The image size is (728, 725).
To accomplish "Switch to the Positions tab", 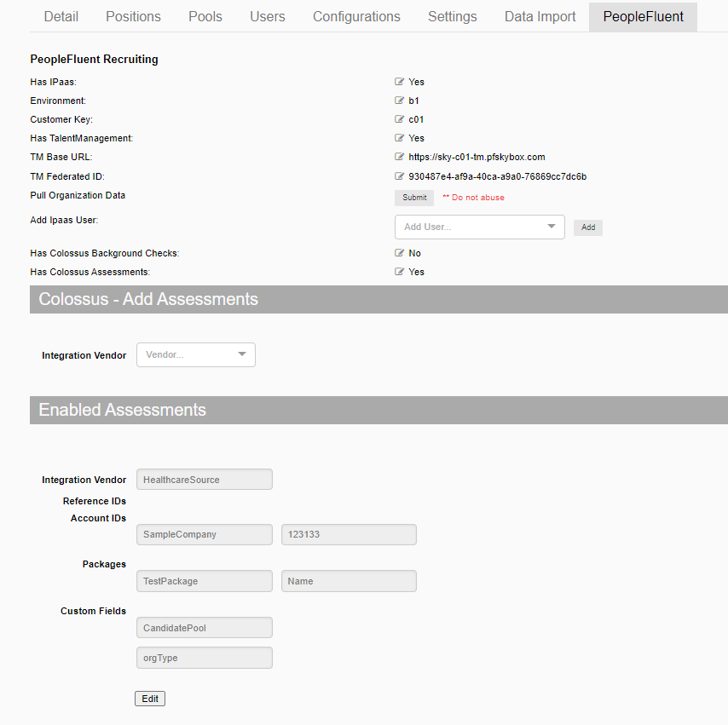I will coord(133,17).
